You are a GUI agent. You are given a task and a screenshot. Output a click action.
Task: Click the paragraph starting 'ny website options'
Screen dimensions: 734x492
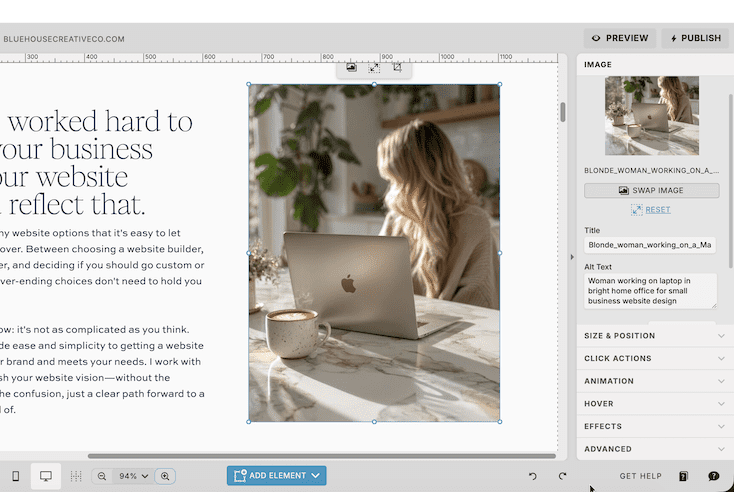coord(102,257)
